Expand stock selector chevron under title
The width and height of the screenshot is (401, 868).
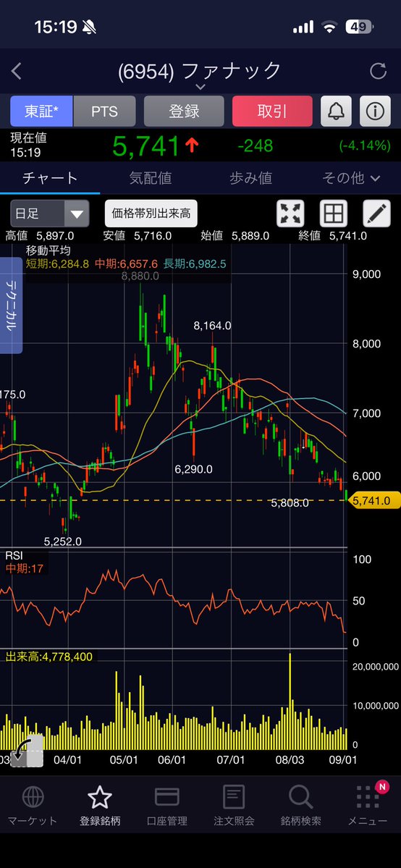200,87
